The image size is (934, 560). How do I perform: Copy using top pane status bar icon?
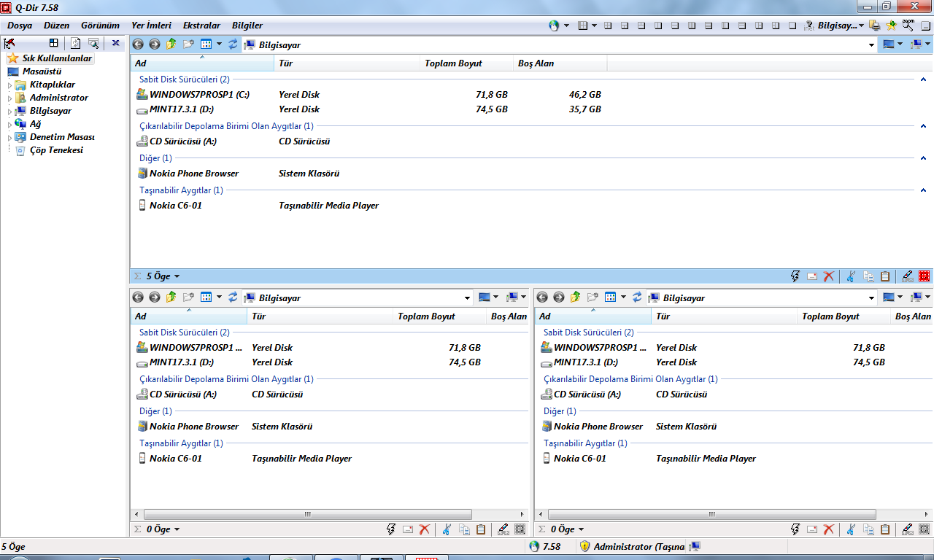(868, 276)
